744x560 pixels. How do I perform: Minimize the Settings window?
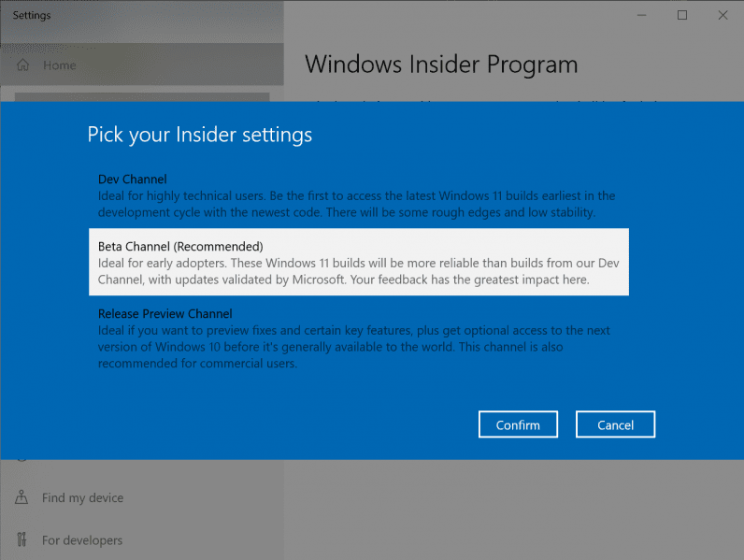pos(641,15)
